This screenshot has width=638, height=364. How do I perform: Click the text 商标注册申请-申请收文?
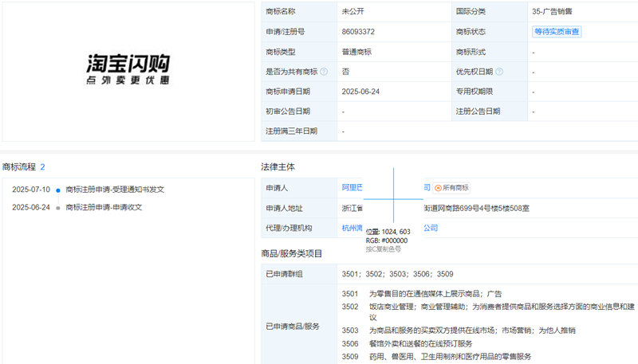(x=104, y=207)
